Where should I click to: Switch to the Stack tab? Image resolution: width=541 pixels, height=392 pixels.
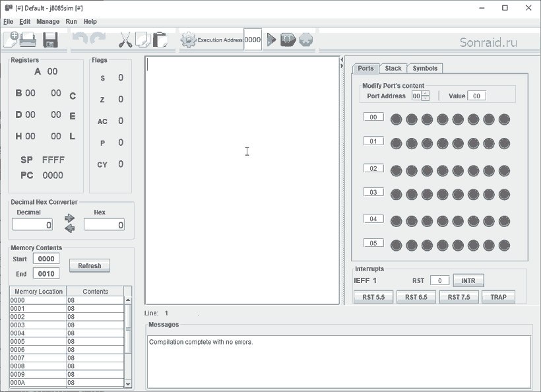click(393, 69)
